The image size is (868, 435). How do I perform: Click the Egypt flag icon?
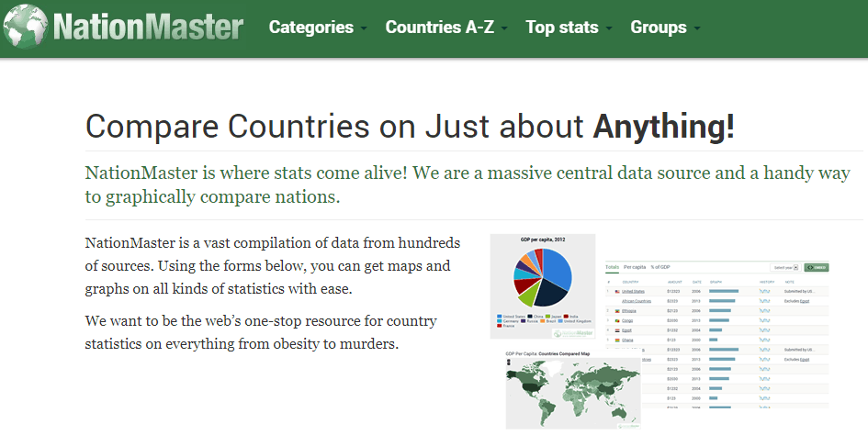617,330
